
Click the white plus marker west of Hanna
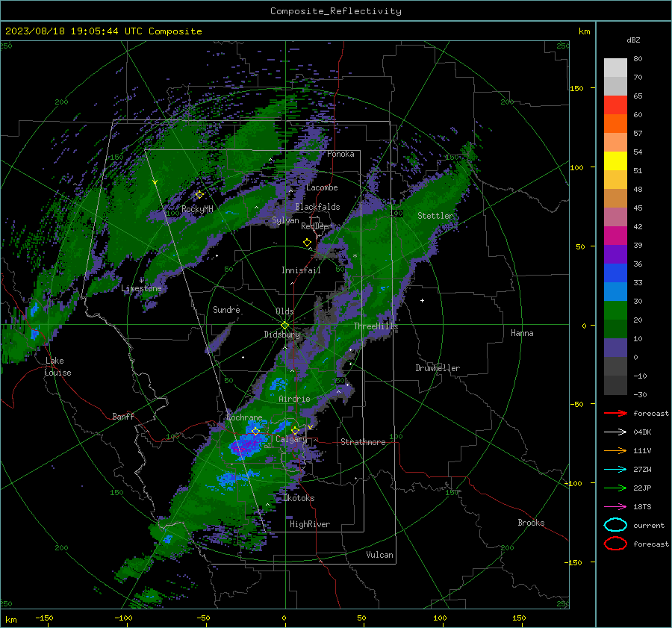422,300
